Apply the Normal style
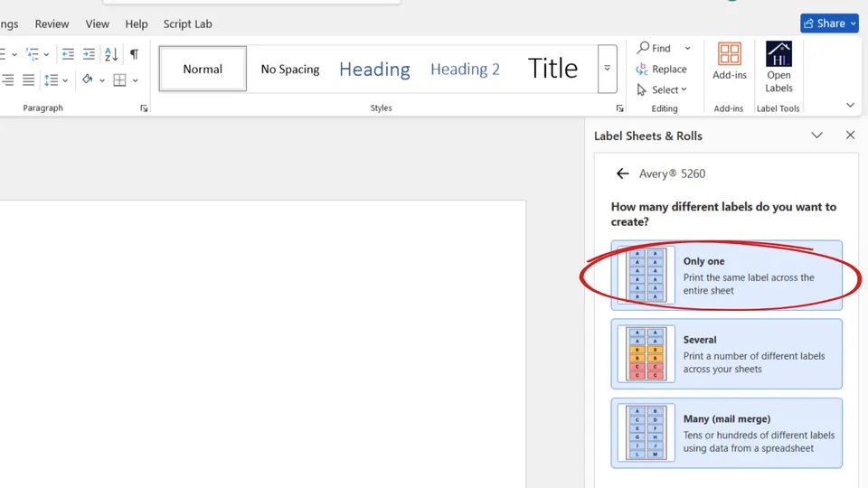 [x=203, y=69]
